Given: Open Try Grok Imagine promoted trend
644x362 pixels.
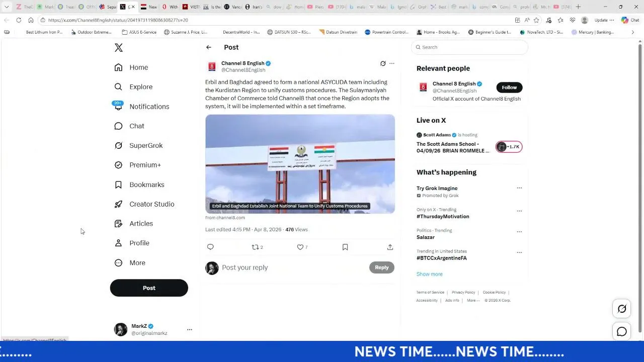Looking at the screenshot, I should coord(437,189).
